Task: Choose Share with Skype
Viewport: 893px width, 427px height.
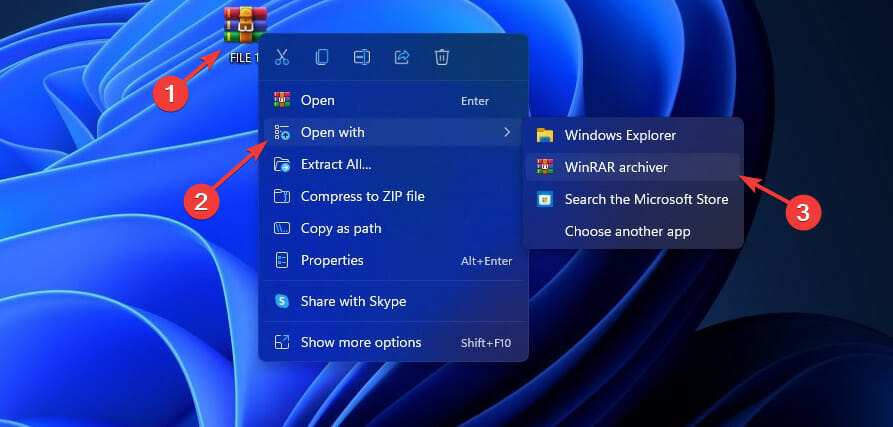Action: 393,301
